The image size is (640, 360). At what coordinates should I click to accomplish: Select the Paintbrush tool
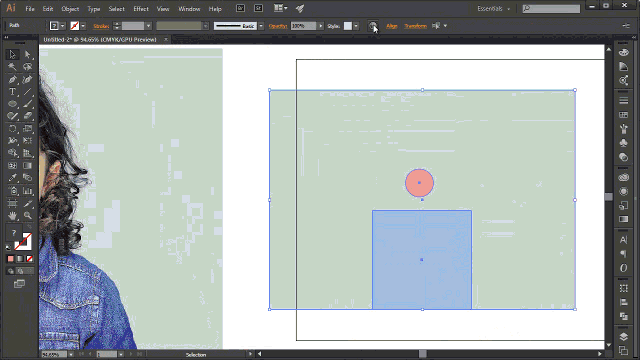click(27, 104)
